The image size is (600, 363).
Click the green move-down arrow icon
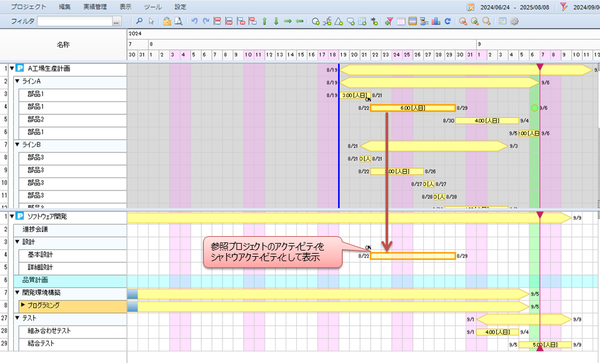(x=276, y=21)
